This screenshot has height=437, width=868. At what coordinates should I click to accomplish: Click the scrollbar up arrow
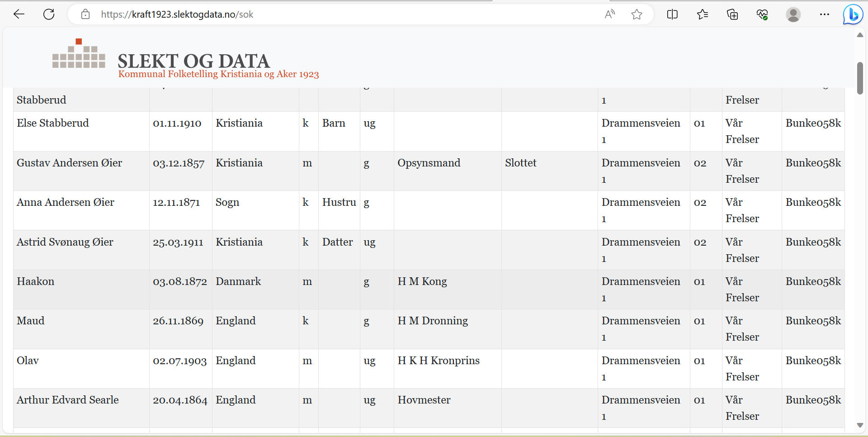860,35
